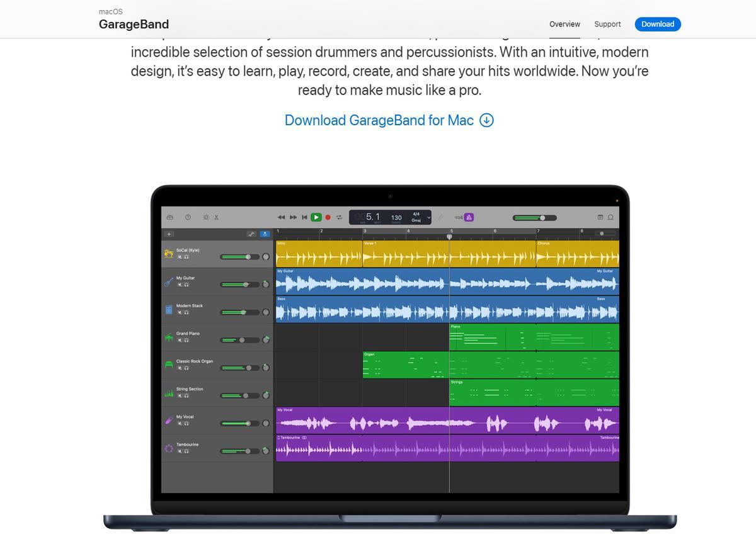The image size is (756, 537).
Task: Click the master volume slider
Action: coord(534,218)
